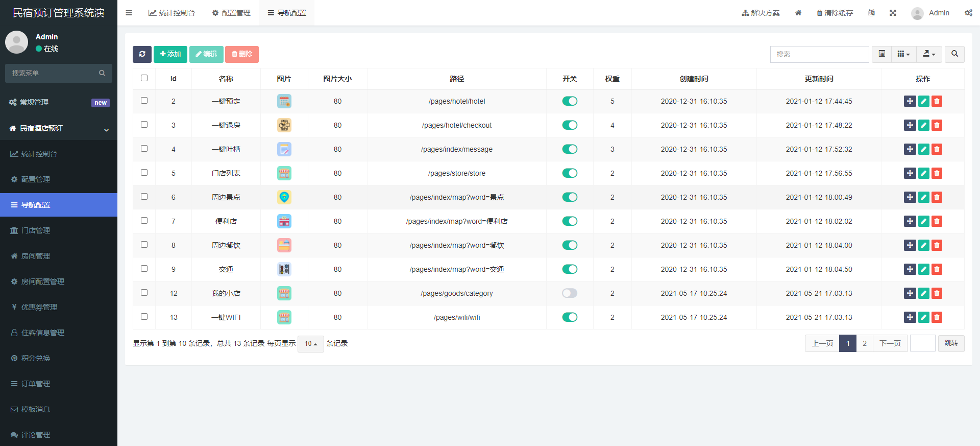The image size is (980, 446).
Task: Open 门店管理 in the sidebar
Action: click(36, 230)
